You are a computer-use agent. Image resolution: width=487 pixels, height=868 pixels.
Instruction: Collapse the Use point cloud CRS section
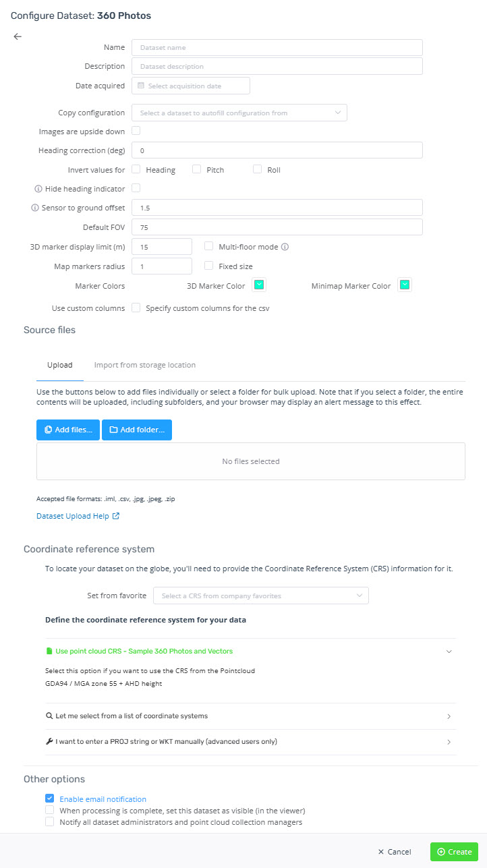tap(449, 652)
